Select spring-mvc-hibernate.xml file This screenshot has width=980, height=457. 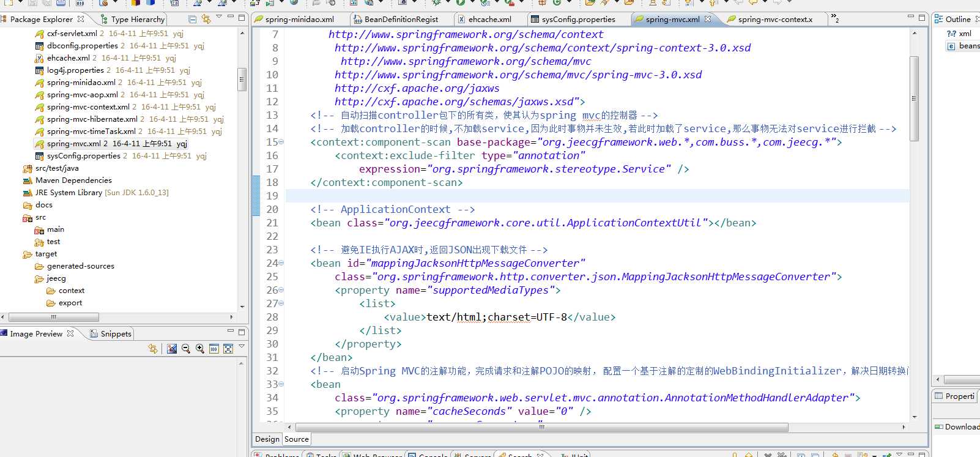[92, 119]
